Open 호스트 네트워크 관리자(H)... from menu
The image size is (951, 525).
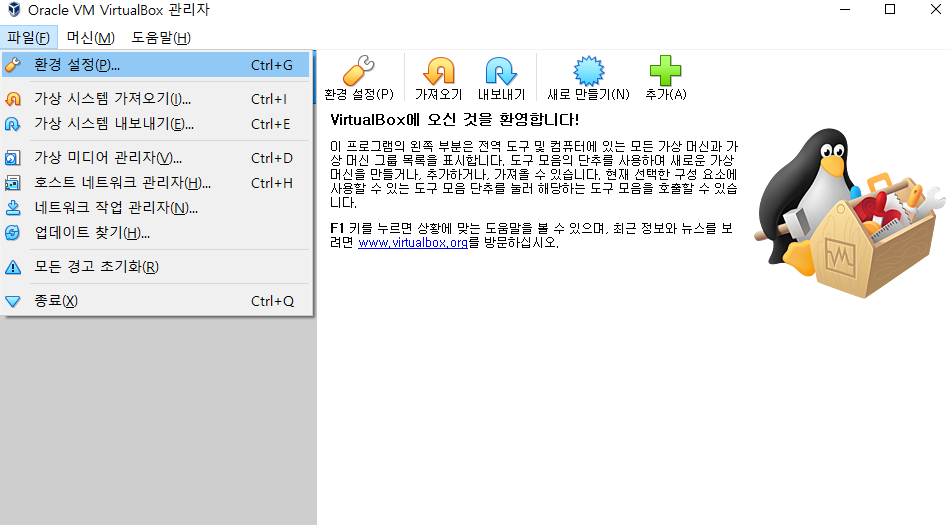pos(155,182)
